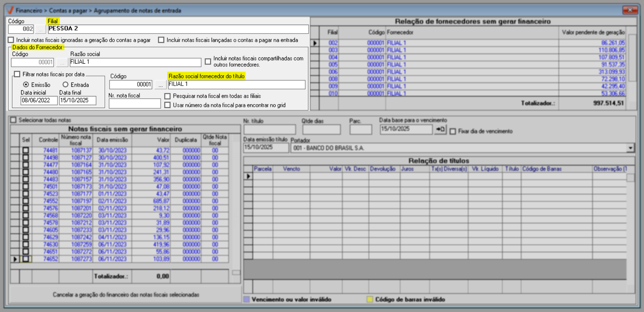Viewport: 644px width, 312px height.
Task: Click the app logo in title bar
Action: (10, 10)
